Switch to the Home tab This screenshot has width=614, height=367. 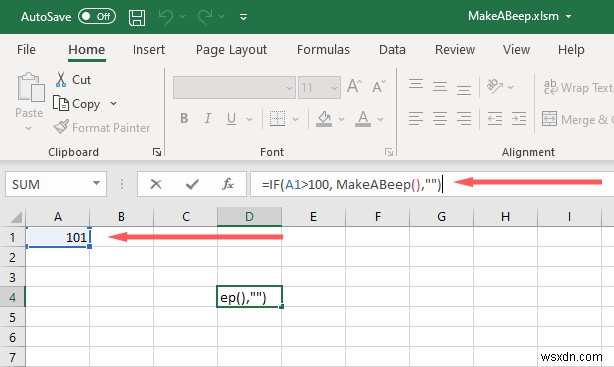pyautogui.click(x=87, y=49)
